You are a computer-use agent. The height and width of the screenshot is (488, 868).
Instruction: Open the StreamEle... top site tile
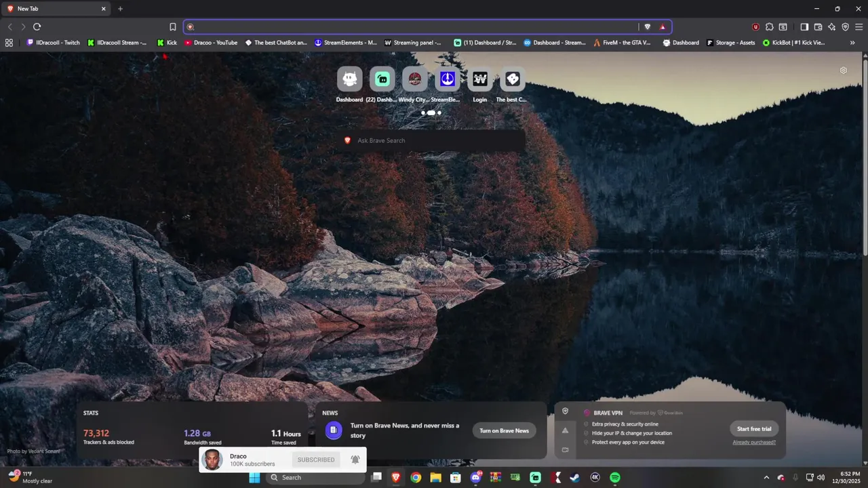(446, 84)
